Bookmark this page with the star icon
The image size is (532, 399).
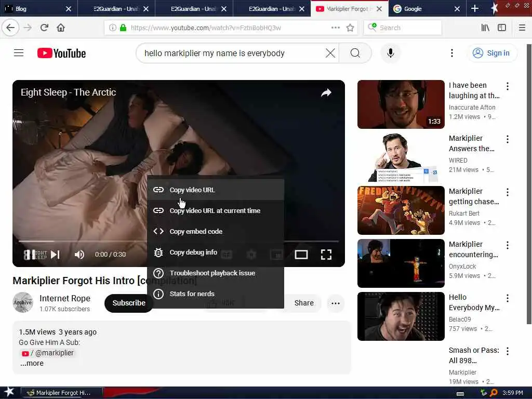(350, 28)
